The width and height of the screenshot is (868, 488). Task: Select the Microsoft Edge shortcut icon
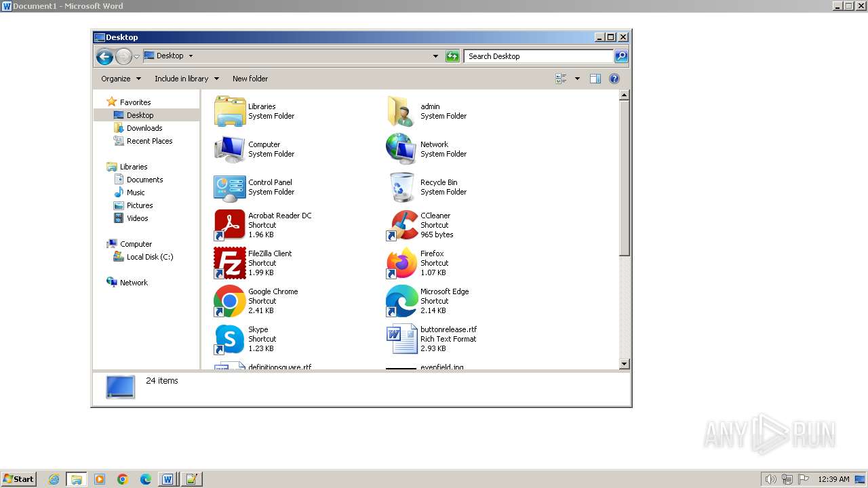coord(401,301)
